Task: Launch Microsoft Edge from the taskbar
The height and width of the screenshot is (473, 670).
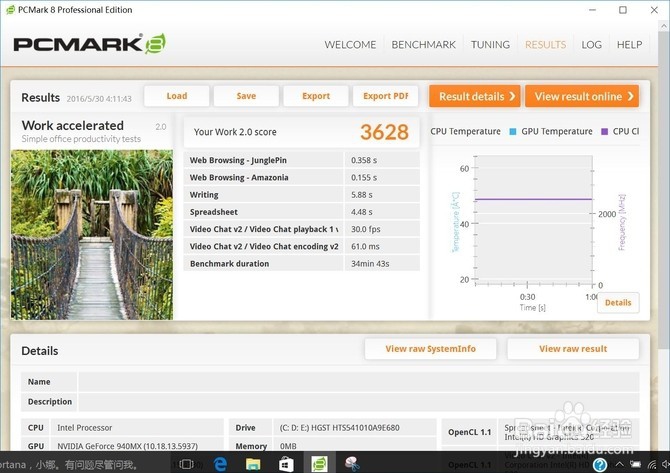Action: [220, 464]
